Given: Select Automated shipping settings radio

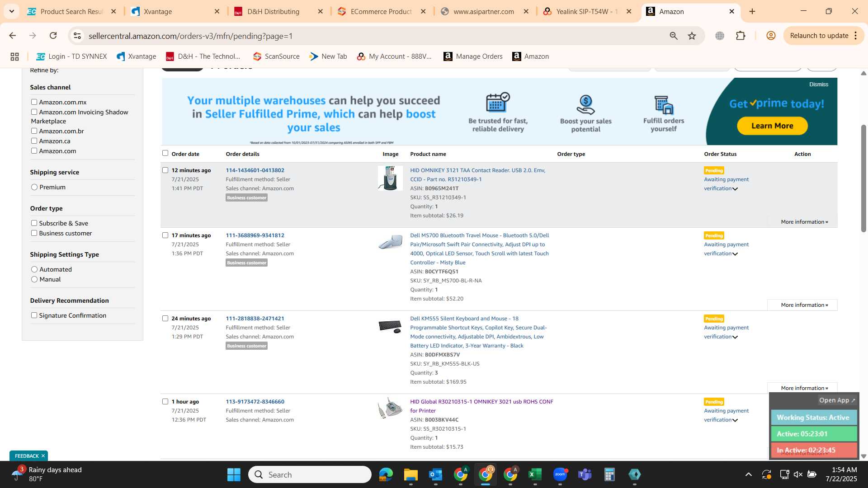Looking at the screenshot, I should coord(34,269).
